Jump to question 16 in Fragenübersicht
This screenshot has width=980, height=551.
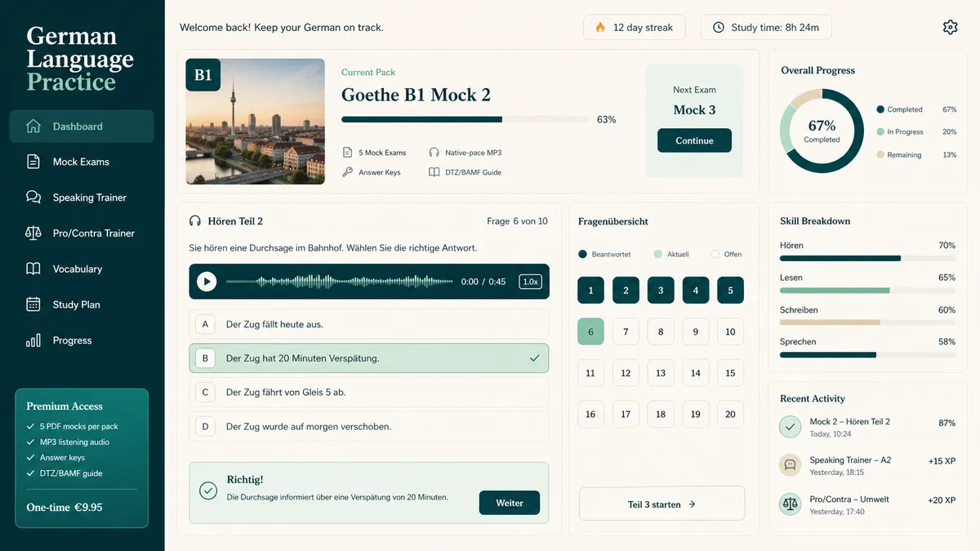(x=590, y=414)
